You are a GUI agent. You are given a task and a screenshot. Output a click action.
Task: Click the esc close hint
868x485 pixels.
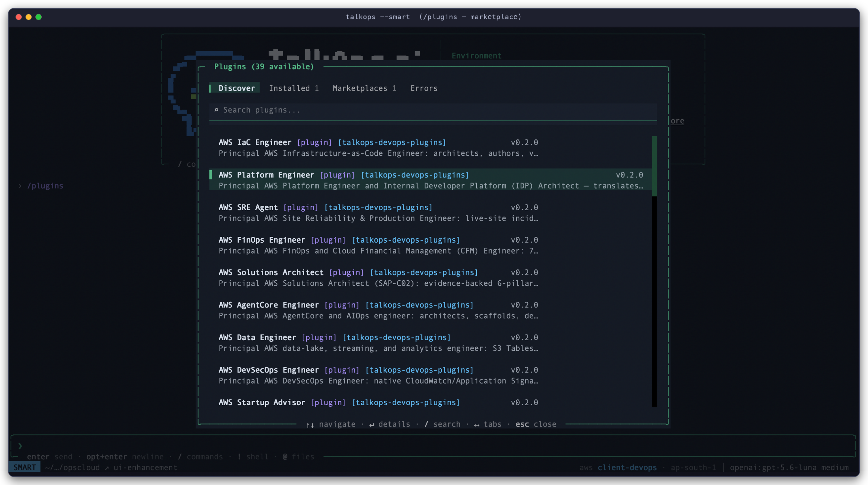tap(536, 424)
